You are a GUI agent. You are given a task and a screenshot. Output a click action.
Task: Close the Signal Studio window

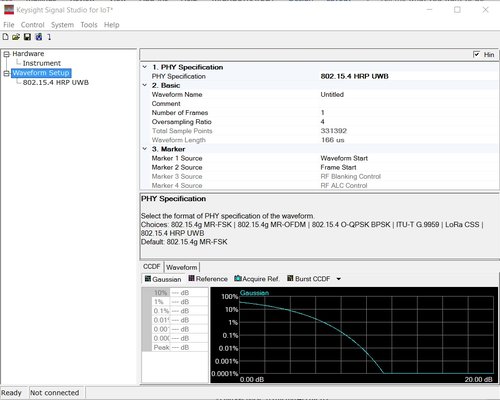pyautogui.click(x=485, y=10)
